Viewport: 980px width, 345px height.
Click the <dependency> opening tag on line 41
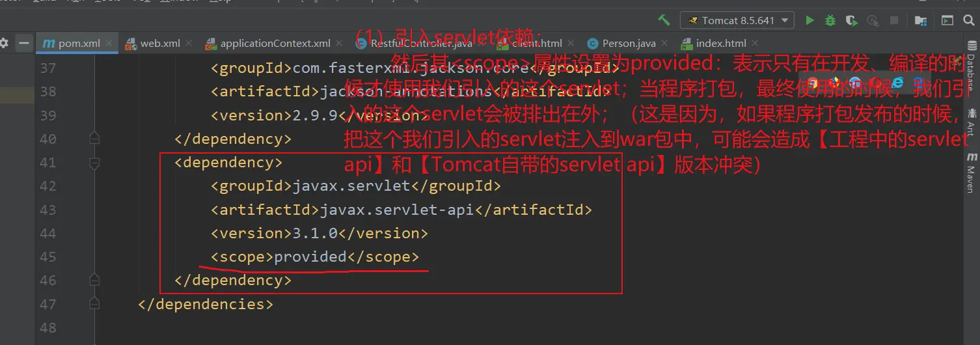point(228,162)
